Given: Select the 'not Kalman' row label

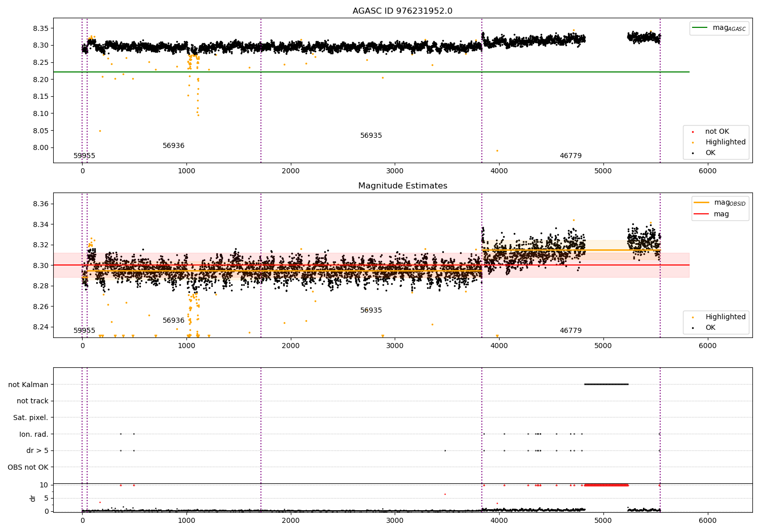Looking at the screenshot, I should point(28,385).
